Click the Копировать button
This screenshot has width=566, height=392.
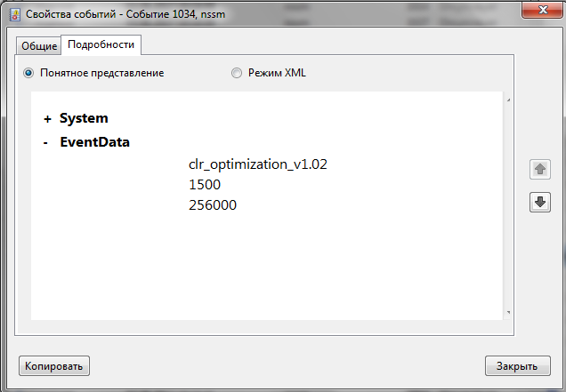54,366
